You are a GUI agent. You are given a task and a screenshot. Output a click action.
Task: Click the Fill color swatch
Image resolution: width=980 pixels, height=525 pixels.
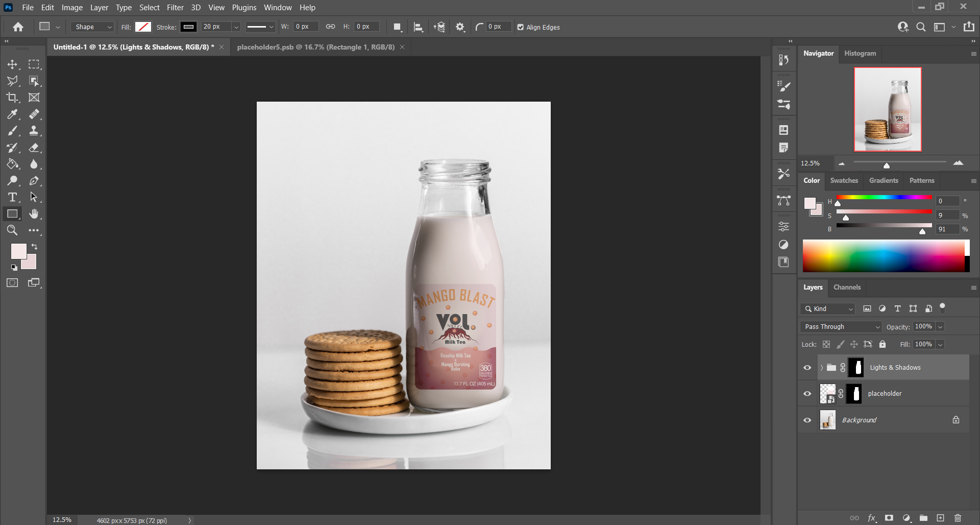tap(143, 27)
